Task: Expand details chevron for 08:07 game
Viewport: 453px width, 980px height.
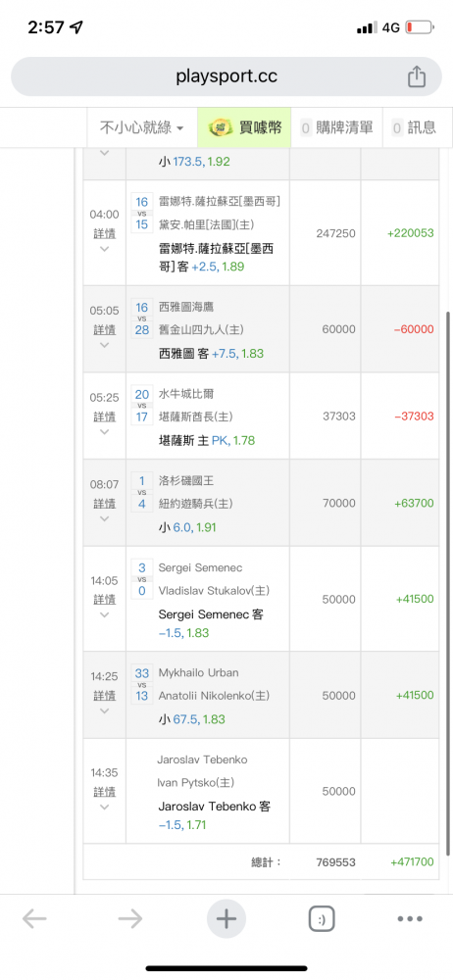Action: 105,518
